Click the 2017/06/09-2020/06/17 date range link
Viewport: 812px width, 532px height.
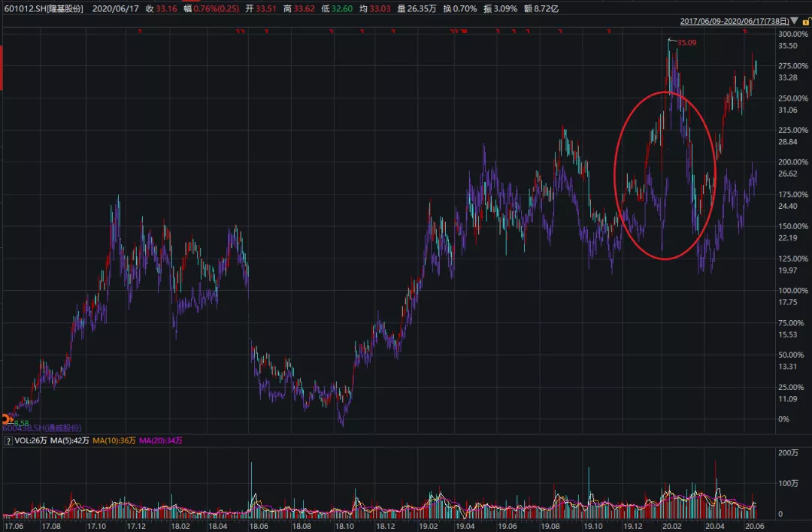[732, 23]
